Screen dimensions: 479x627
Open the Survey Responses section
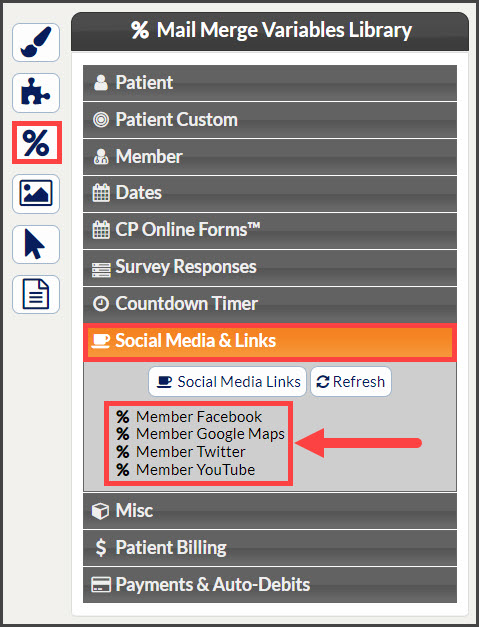click(270, 267)
